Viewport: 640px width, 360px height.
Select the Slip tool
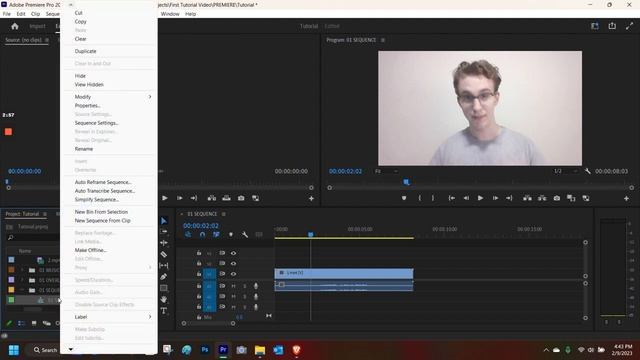(164, 265)
